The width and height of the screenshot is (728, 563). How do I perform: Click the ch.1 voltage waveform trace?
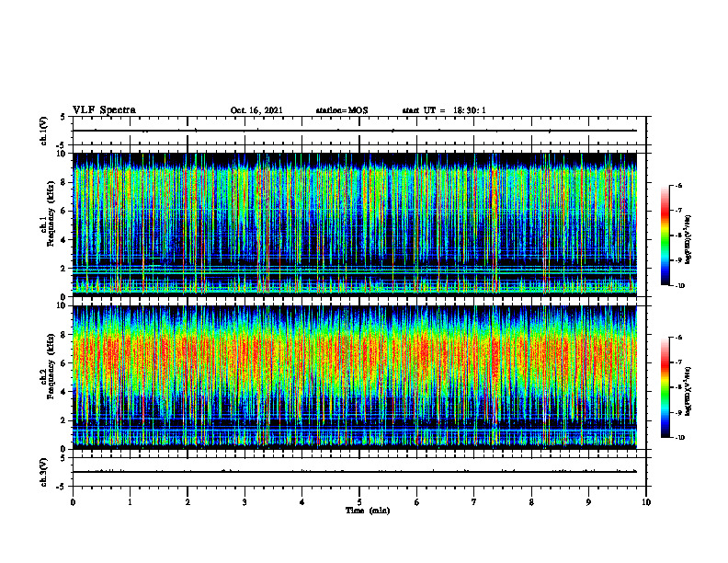click(x=355, y=131)
